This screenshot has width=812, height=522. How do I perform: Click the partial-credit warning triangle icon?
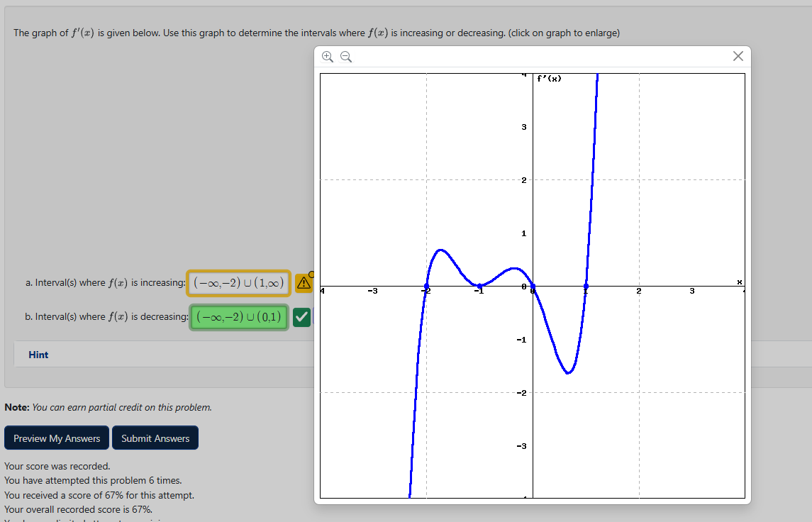click(x=304, y=282)
